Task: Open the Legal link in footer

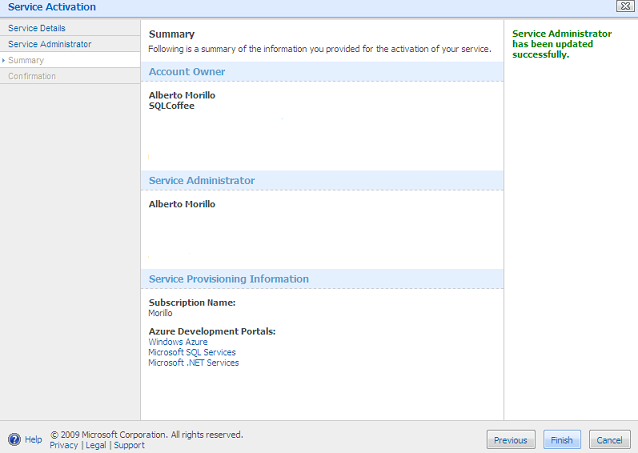Action: [96, 445]
